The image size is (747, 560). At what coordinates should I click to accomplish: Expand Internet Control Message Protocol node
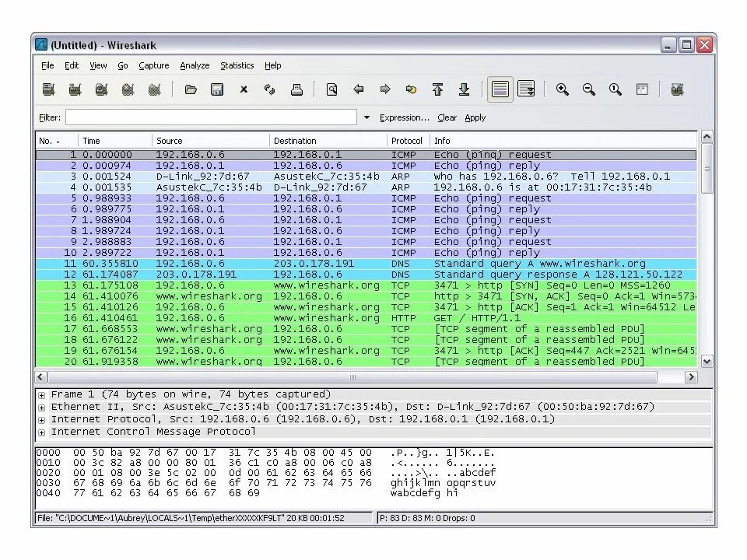coord(42,432)
